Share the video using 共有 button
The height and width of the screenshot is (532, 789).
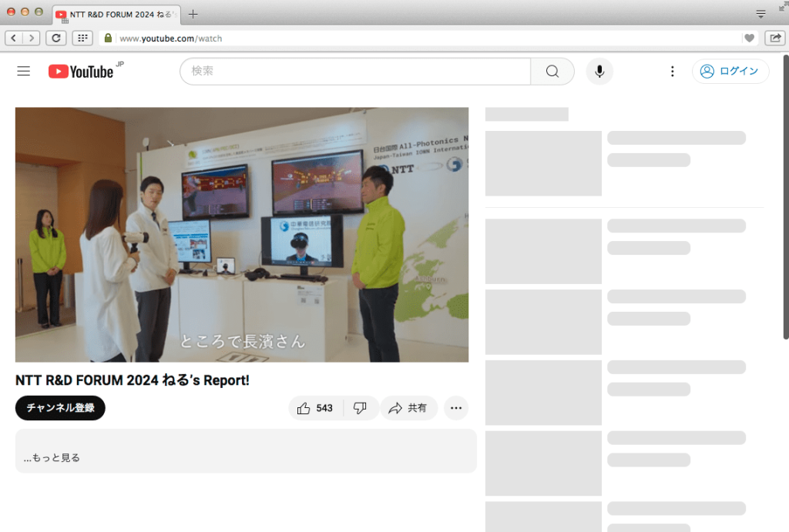(x=408, y=408)
